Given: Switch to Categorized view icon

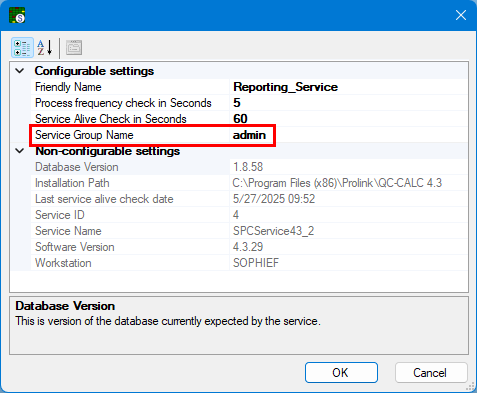Looking at the screenshot, I should coord(22,48).
